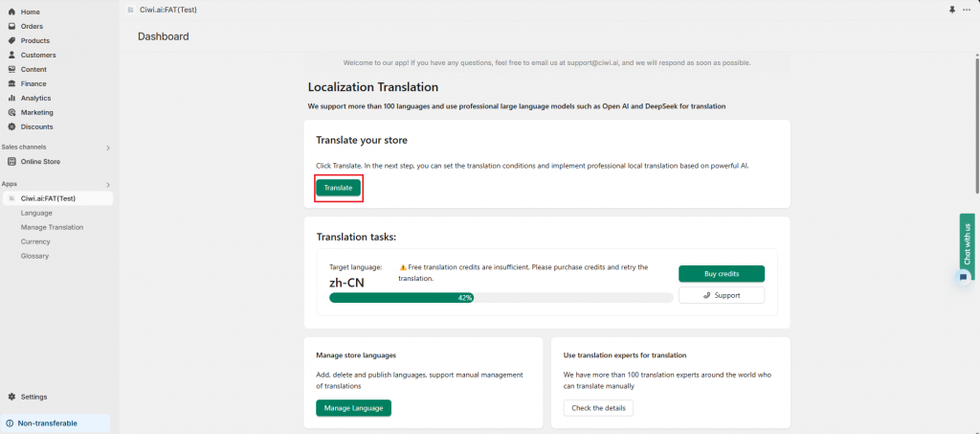Click the pin icon in top bar
The width and height of the screenshot is (980, 434).
(951, 9)
